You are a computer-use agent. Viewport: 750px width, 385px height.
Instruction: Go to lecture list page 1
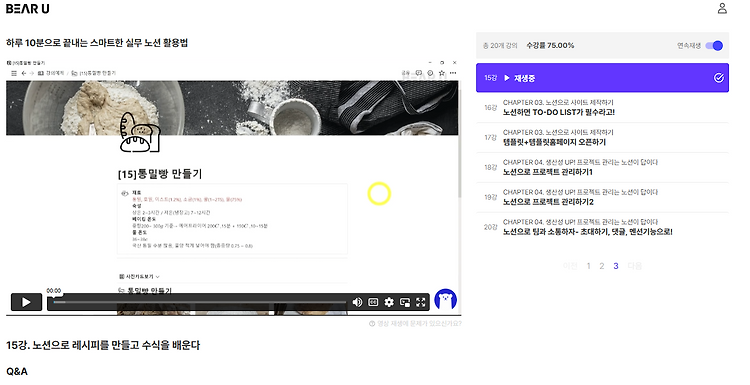click(588, 266)
